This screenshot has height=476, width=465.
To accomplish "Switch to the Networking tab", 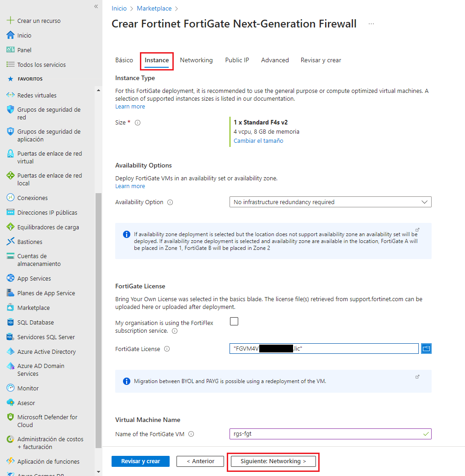I will point(196,60).
